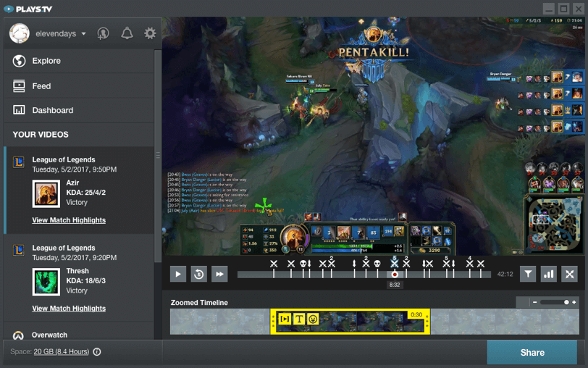
Task: View Match Highlights for Azir game
Action: [69, 220]
